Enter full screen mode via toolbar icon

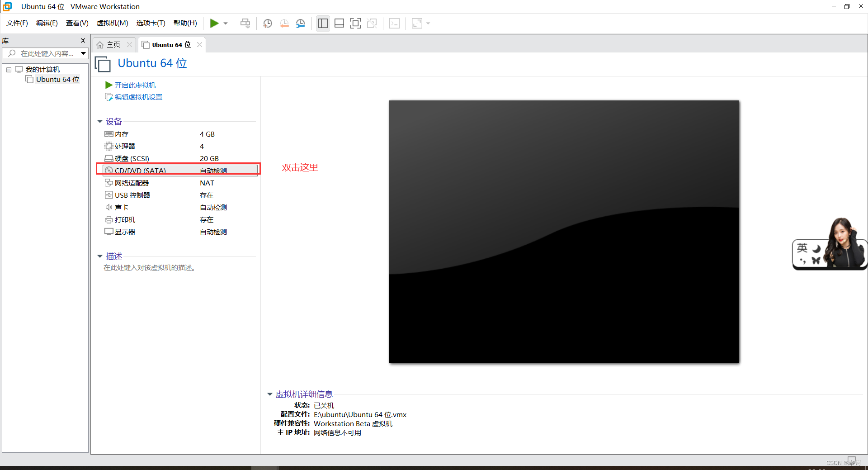pos(355,23)
